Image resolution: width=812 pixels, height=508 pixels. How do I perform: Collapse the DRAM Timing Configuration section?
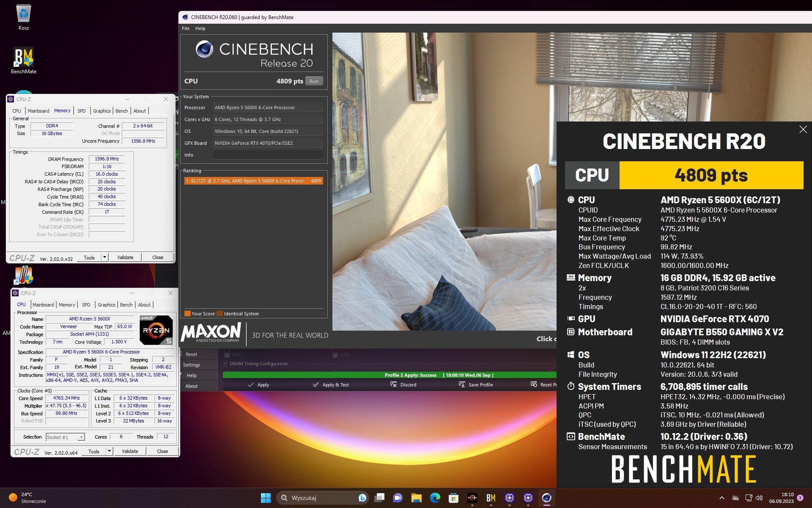225,364
